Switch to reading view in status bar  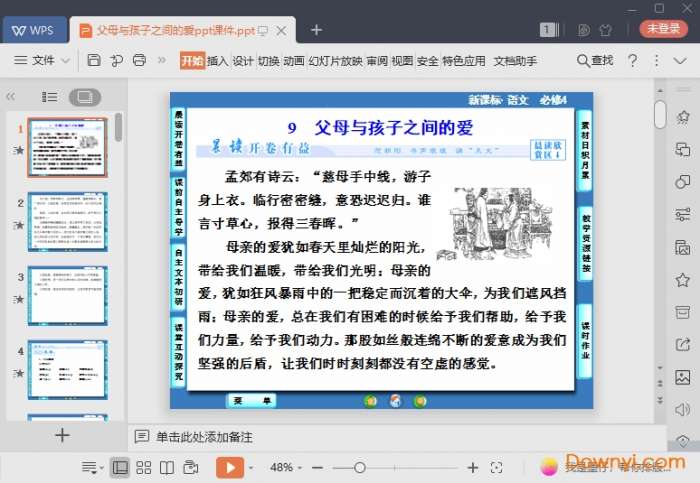pos(167,467)
